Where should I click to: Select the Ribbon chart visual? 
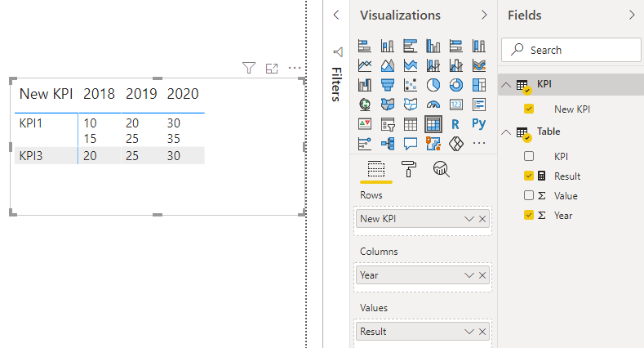[479, 65]
